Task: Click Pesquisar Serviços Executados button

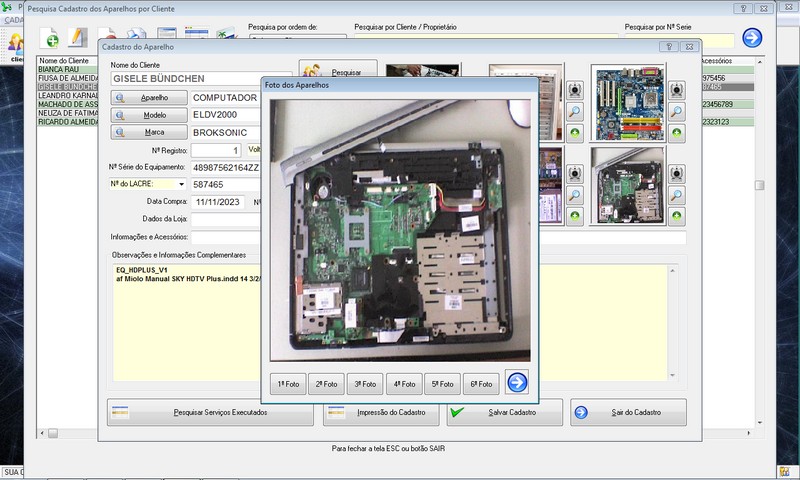Action: click(210, 412)
